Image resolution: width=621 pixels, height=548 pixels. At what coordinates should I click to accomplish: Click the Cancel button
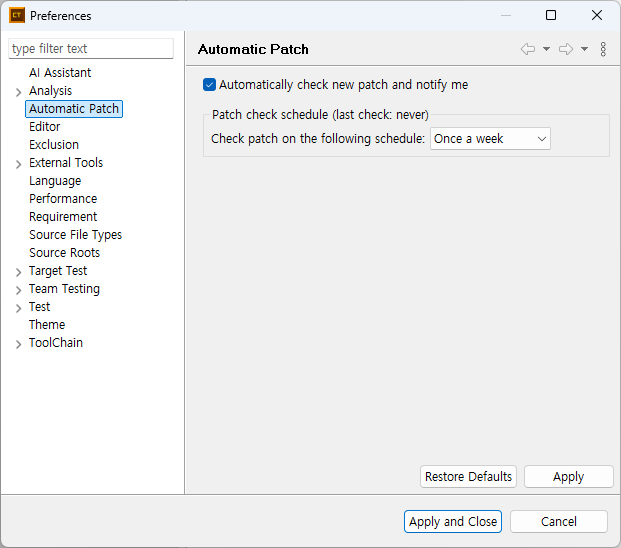[558, 521]
